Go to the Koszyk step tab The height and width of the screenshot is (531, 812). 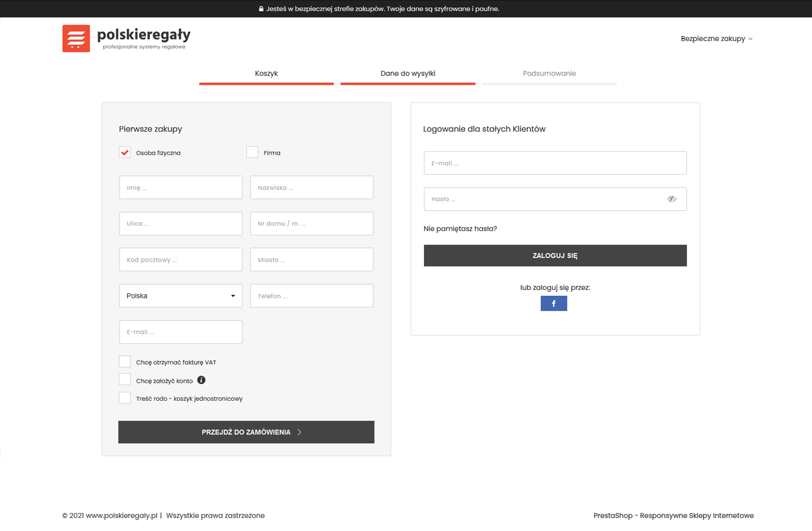[266, 74]
